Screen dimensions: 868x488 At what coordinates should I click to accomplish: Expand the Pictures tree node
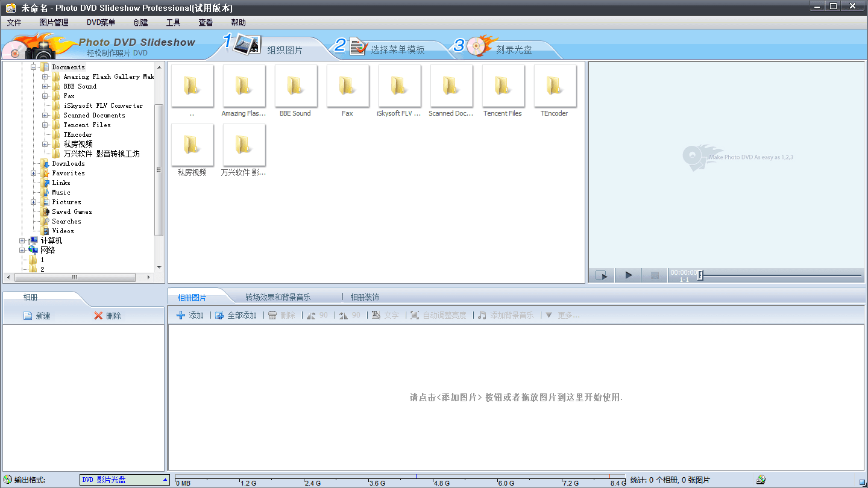coord(34,202)
